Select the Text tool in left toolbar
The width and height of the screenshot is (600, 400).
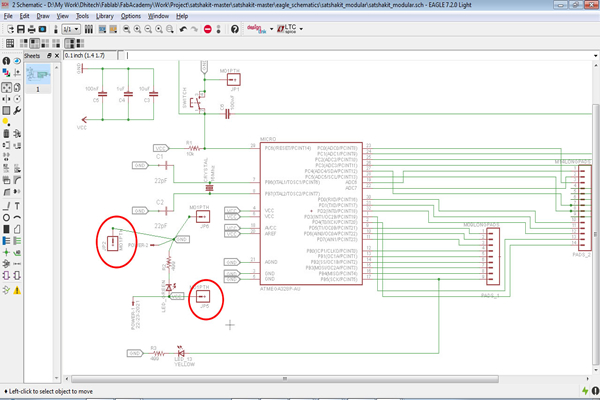[17, 206]
